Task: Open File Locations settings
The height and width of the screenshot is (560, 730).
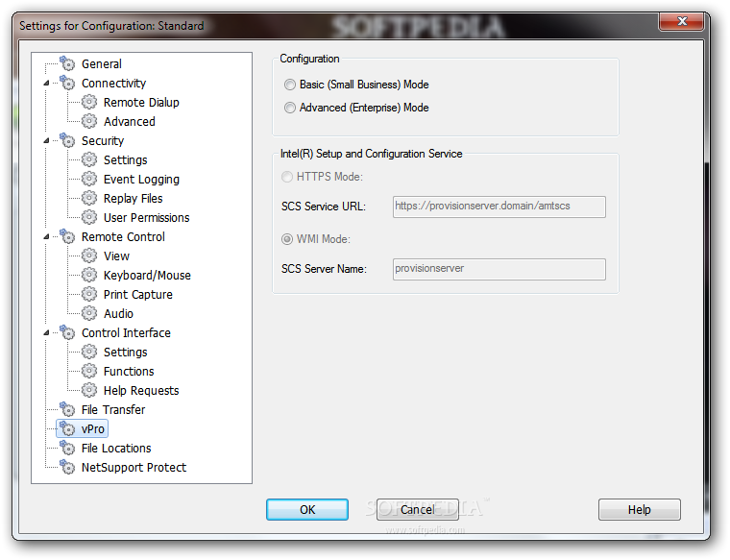Action: click(x=116, y=449)
